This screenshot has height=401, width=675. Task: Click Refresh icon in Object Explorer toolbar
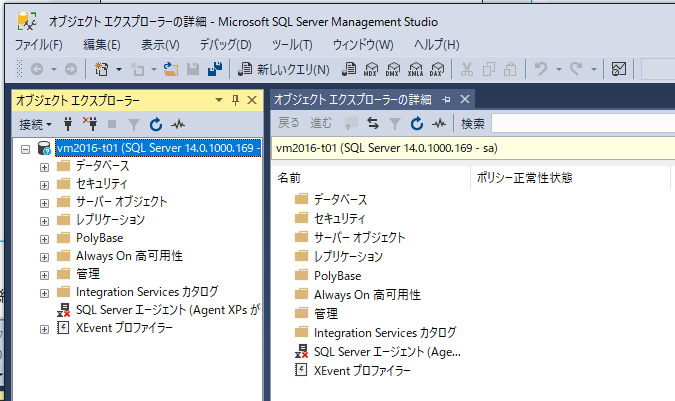pyautogui.click(x=156, y=124)
